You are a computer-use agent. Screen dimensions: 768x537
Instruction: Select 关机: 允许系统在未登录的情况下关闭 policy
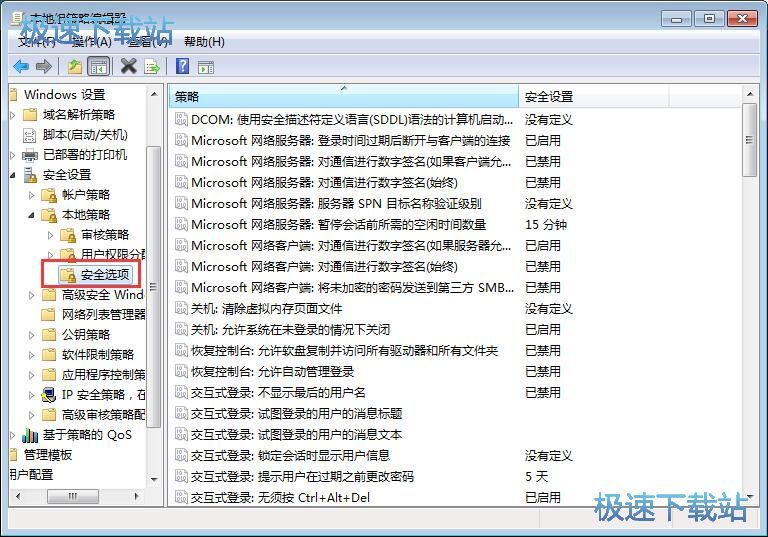290,329
